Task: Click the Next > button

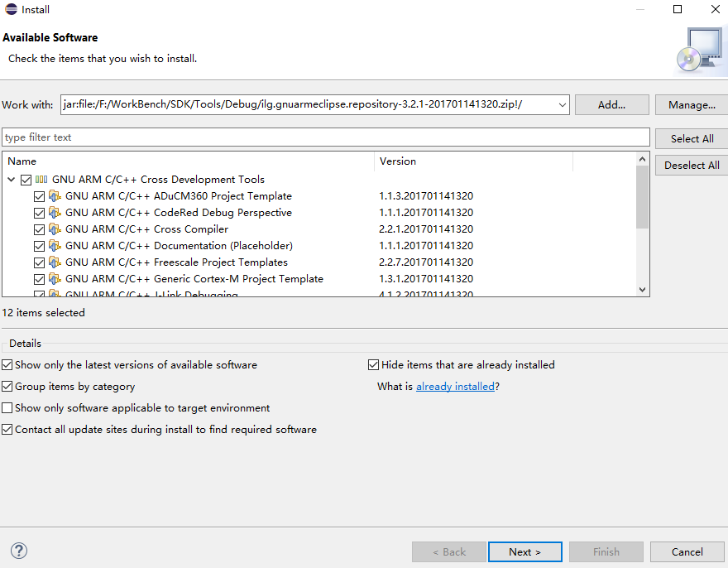Action: pyautogui.click(x=524, y=551)
